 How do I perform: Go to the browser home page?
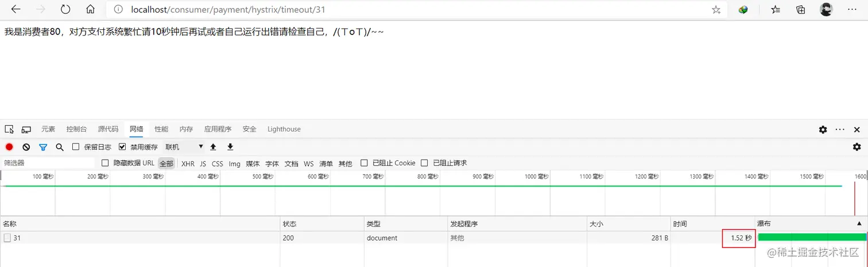click(x=90, y=10)
